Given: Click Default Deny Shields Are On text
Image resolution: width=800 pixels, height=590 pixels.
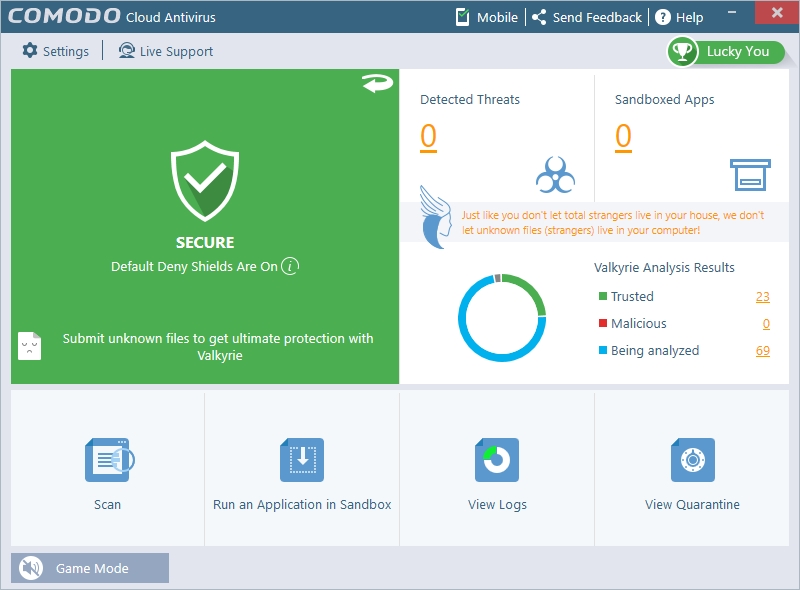Looking at the screenshot, I should click(x=194, y=266).
